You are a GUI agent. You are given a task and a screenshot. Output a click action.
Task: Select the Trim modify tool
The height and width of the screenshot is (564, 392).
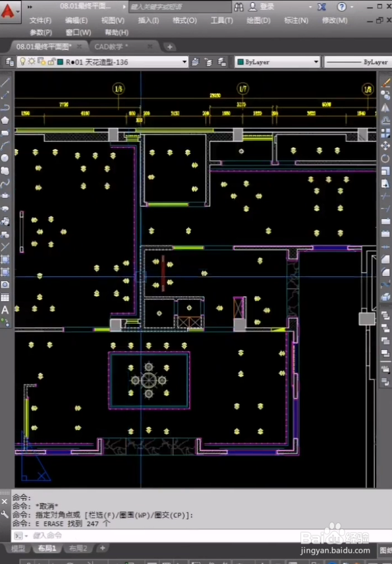[x=385, y=197]
